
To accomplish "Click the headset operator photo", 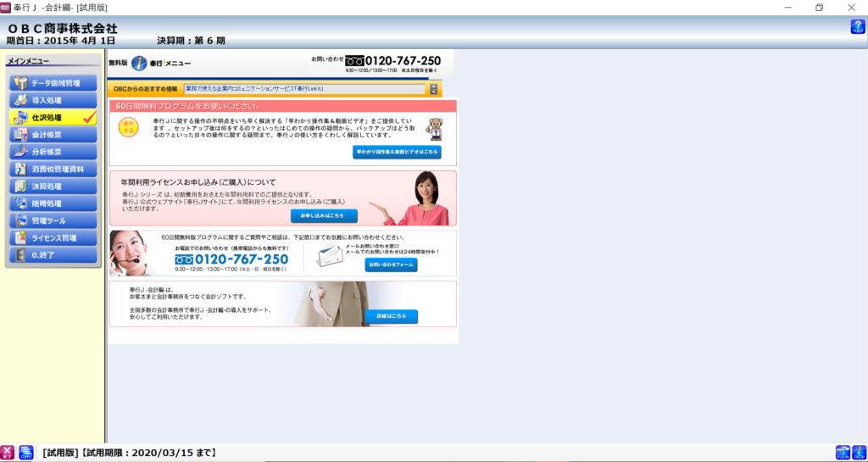I will (131, 253).
